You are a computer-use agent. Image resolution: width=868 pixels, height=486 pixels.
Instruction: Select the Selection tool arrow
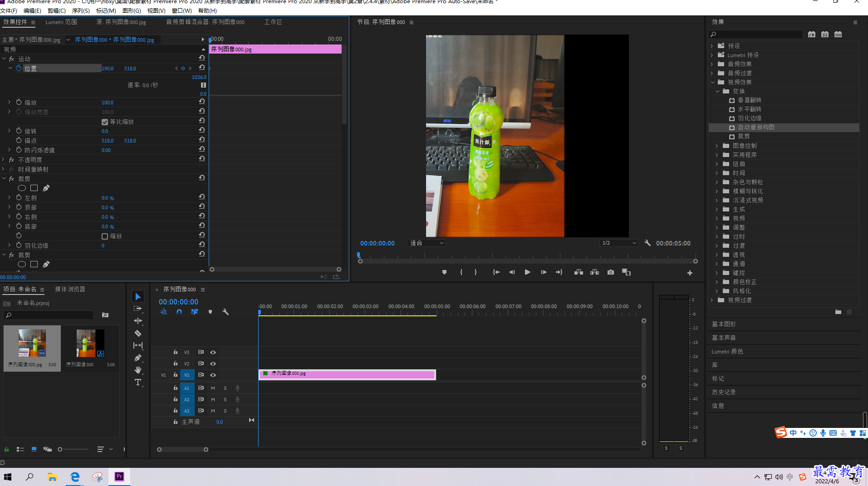coord(138,296)
